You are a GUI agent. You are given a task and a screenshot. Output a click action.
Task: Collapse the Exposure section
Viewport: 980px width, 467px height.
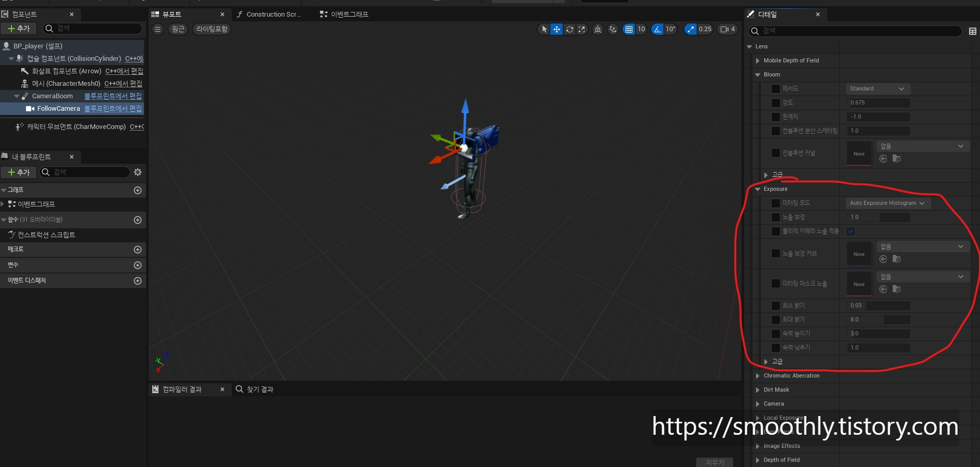tap(758, 189)
